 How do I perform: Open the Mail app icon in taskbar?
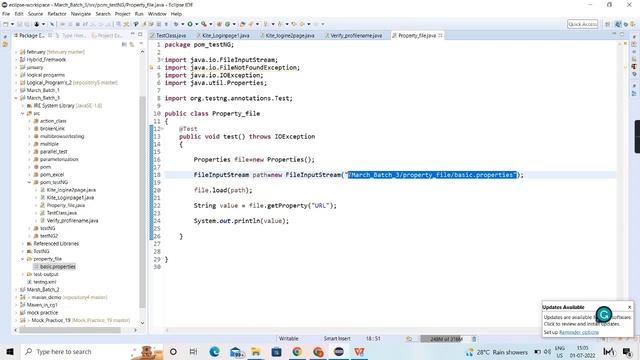236,351
